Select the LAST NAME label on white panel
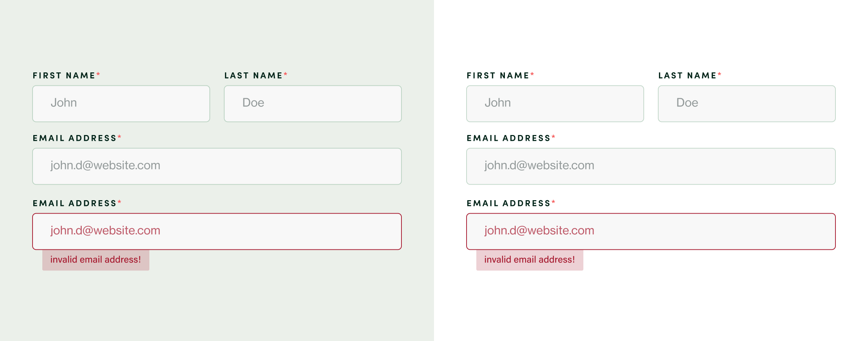The image size is (868, 341). (x=687, y=76)
